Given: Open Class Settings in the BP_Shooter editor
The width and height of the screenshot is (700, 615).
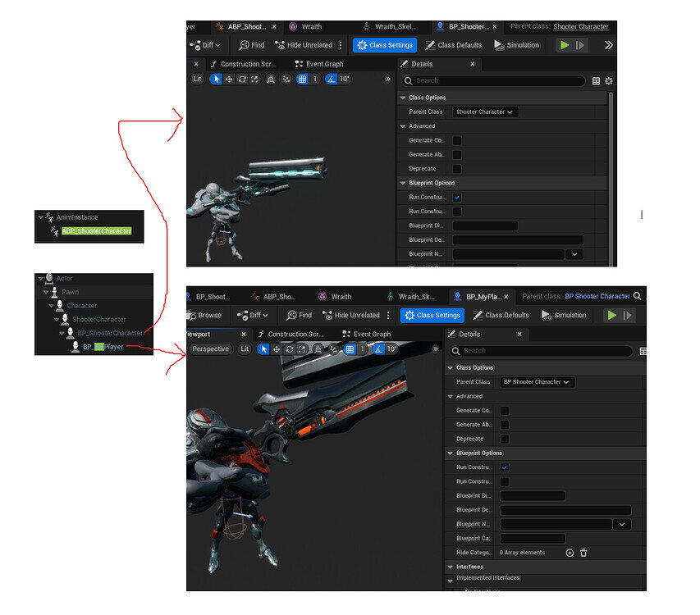Looking at the screenshot, I should pos(385,45).
